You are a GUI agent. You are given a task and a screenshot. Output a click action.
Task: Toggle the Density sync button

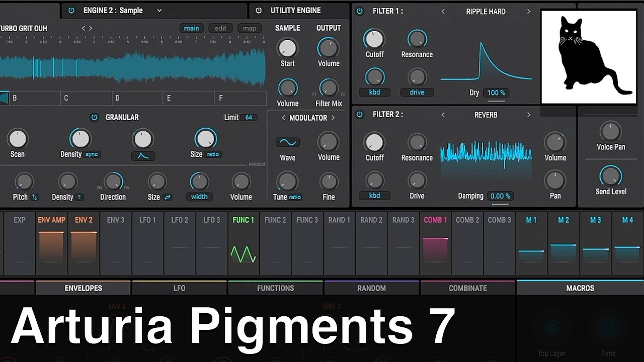[92, 154]
